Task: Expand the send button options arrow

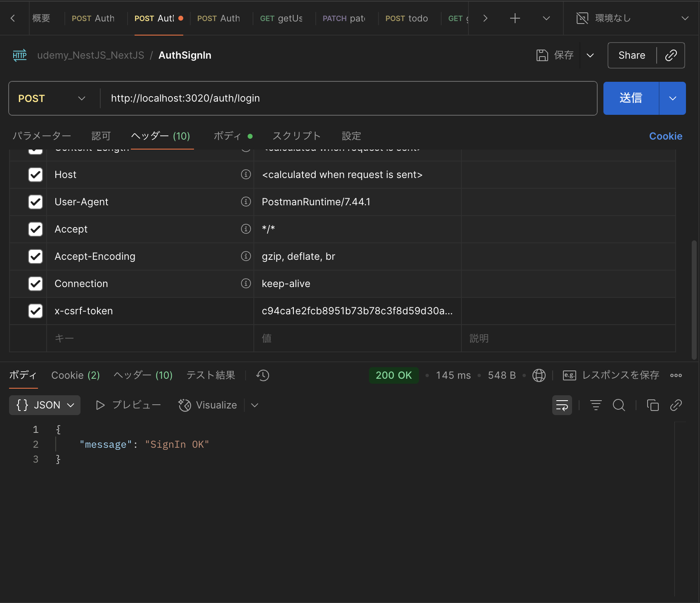Action: point(673,98)
